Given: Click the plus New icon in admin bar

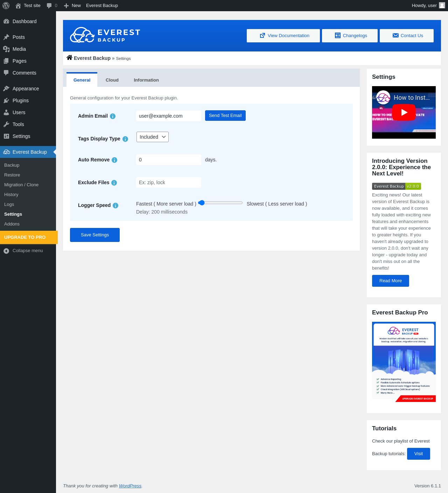Looking at the screenshot, I should (66, 6).
